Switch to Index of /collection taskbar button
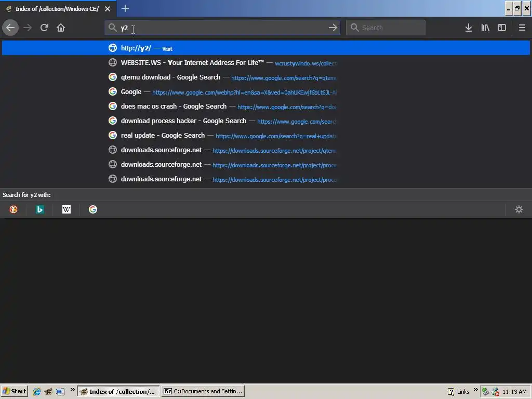 [118, 391]
